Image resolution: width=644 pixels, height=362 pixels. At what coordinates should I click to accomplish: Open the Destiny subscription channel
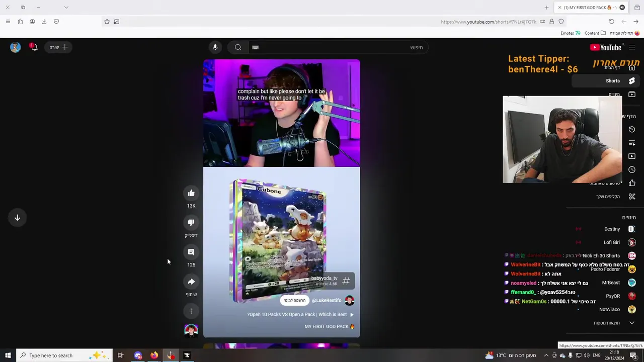coord(606,229)
